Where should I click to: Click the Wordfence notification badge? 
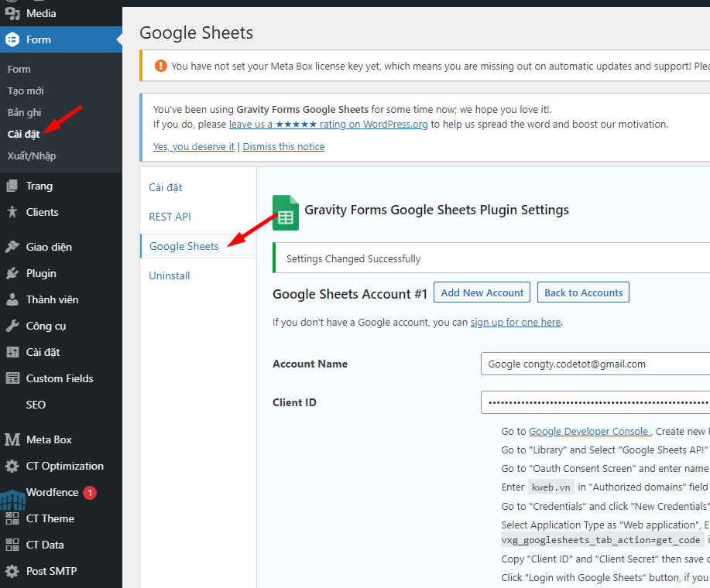pos(90,493)
